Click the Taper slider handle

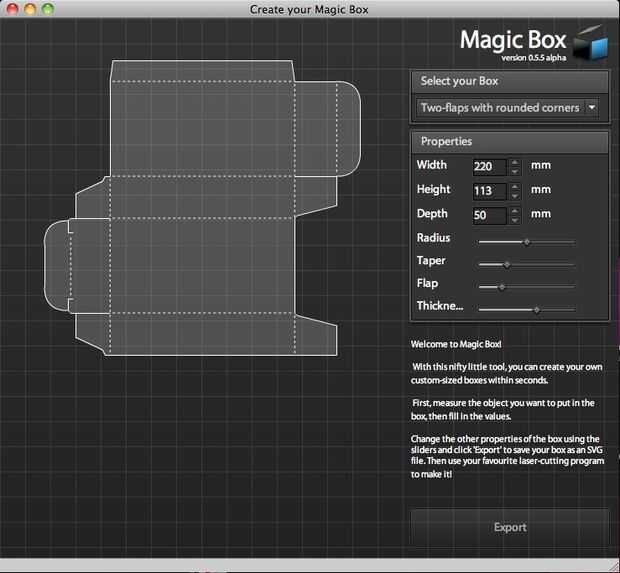(507, 265)
